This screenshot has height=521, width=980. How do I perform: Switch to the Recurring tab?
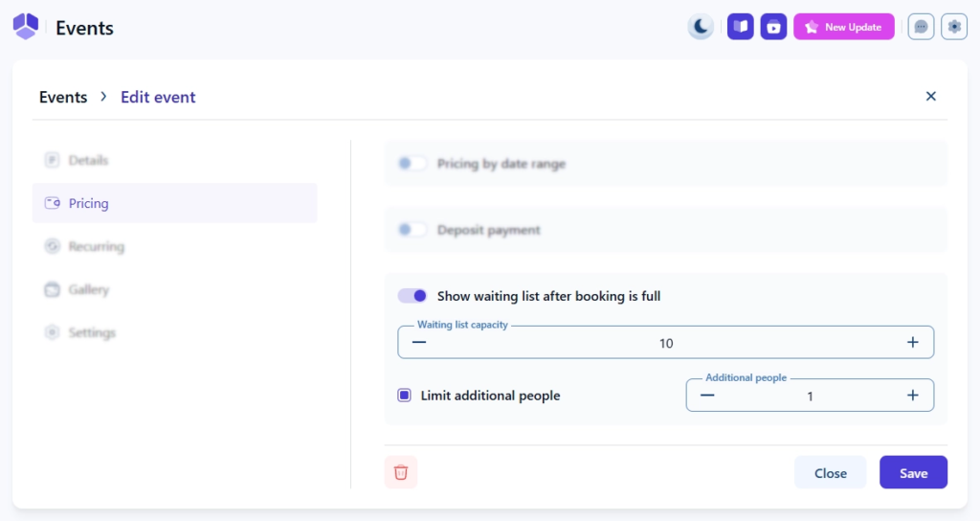click(x=96, y=246)
